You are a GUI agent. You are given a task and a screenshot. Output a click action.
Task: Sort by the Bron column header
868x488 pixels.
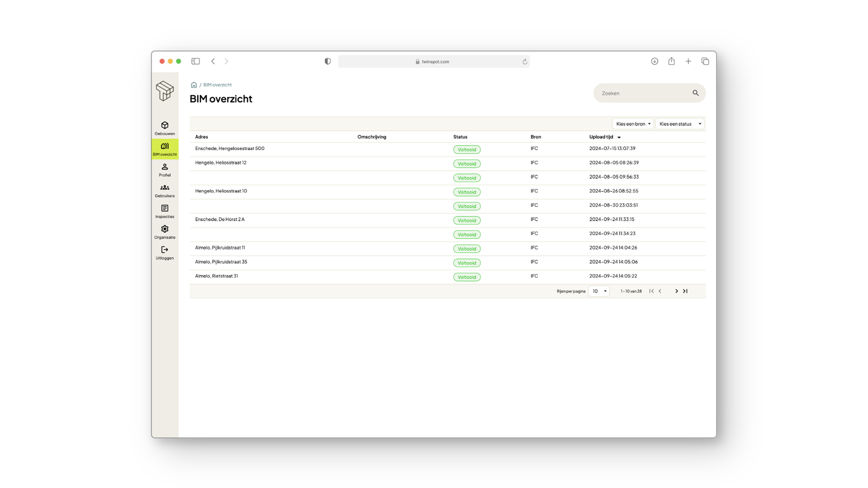coord(535,137)
